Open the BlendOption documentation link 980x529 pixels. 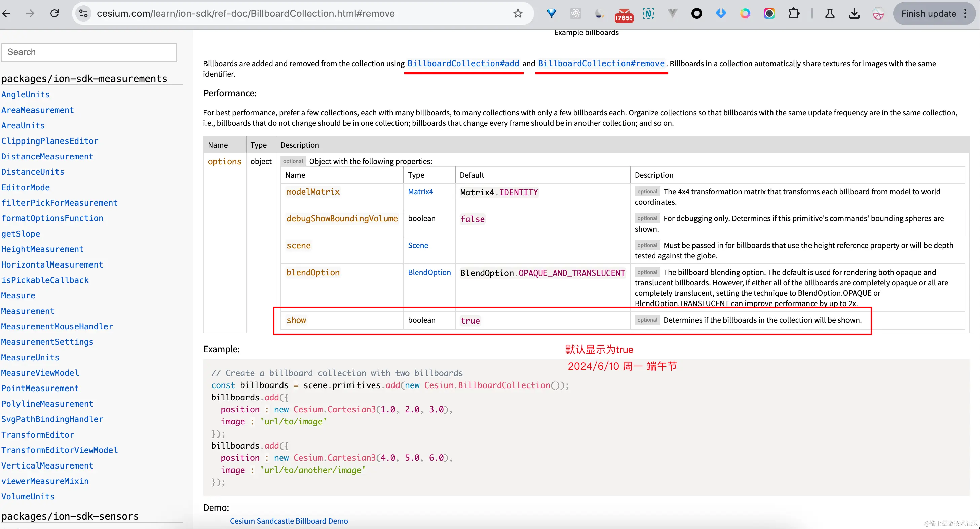click(429, 272)
